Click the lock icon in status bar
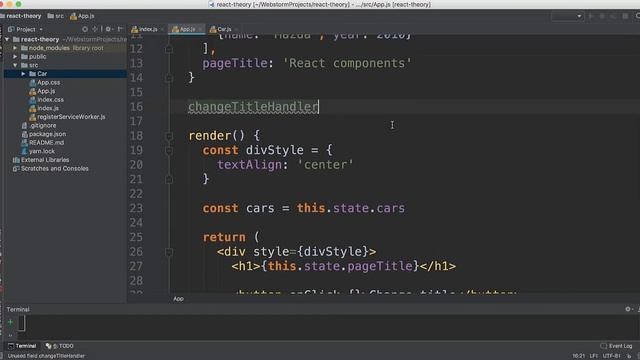The image size is (640, 360). point(629,356)
